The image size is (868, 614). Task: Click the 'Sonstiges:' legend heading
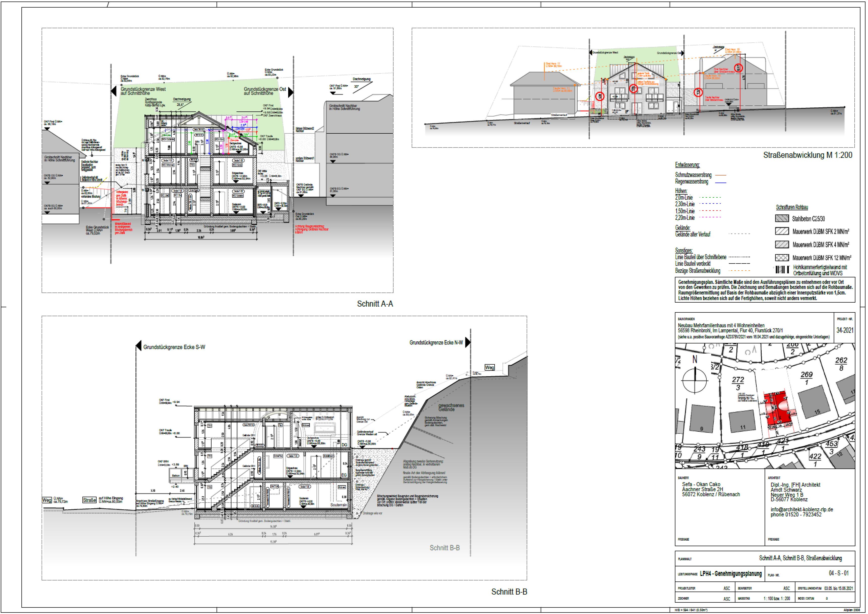click(x=684, y=250)
